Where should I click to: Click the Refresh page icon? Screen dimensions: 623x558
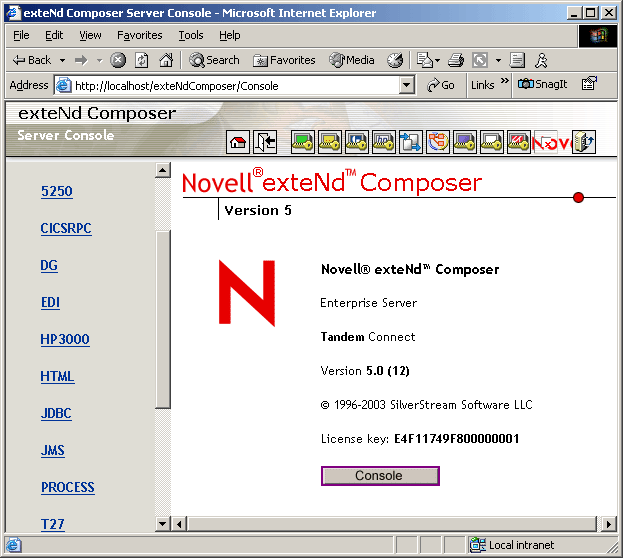(142, 60)
